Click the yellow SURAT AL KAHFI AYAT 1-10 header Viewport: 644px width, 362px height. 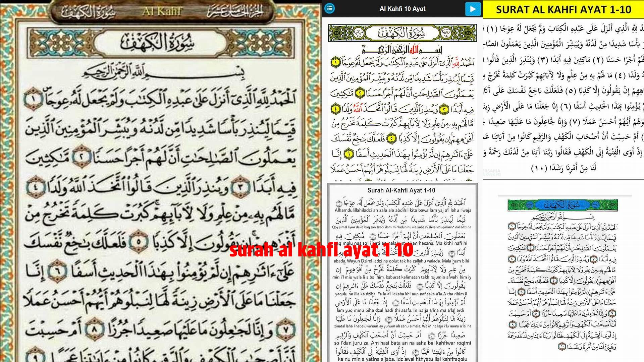[x=563, y=9]
